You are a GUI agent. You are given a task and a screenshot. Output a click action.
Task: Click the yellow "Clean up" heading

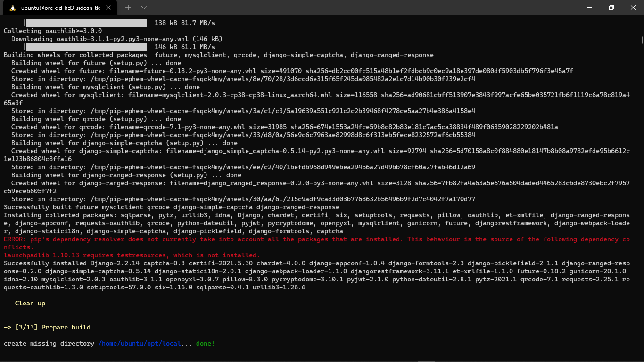pyautogui.click(x=30, y=304)
